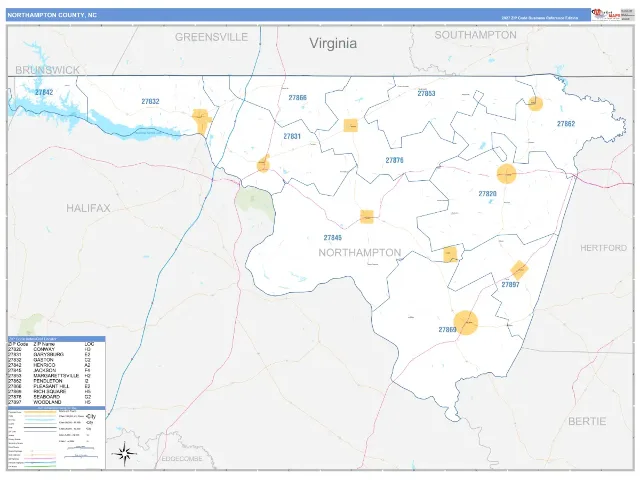Click the map legend header bar
Viewport: 640px width, 480px height.
[56, 408]
